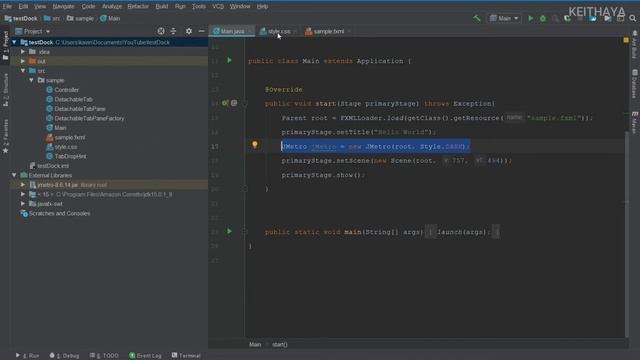Click run gutter arrow beside main method

coord(229,231)
